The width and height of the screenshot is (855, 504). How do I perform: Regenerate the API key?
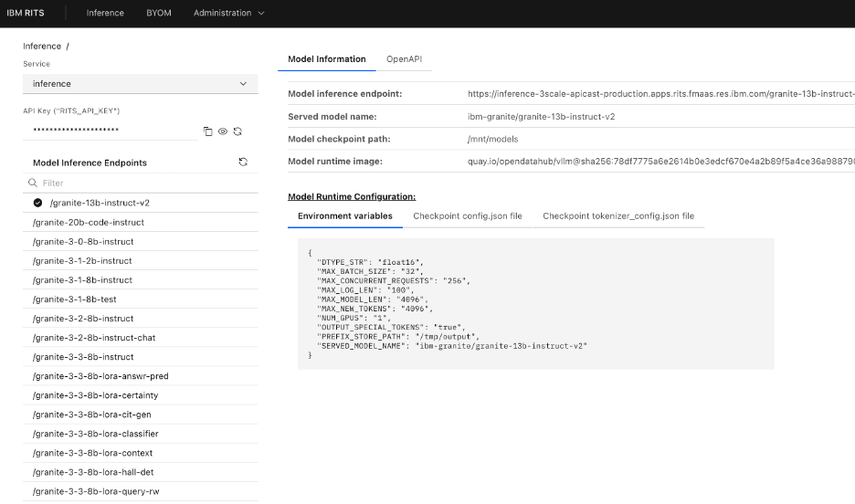click(x=237, y=131)
